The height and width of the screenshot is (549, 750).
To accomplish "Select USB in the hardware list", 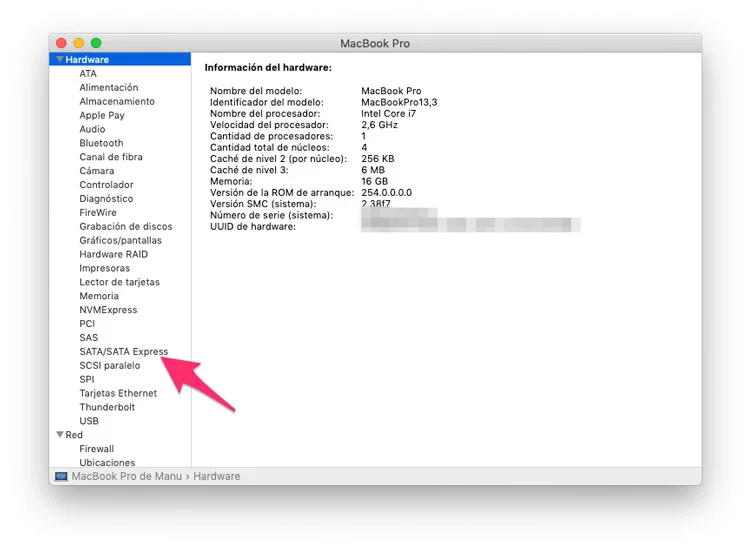I will pyautogui.click(x=89, y=420).
